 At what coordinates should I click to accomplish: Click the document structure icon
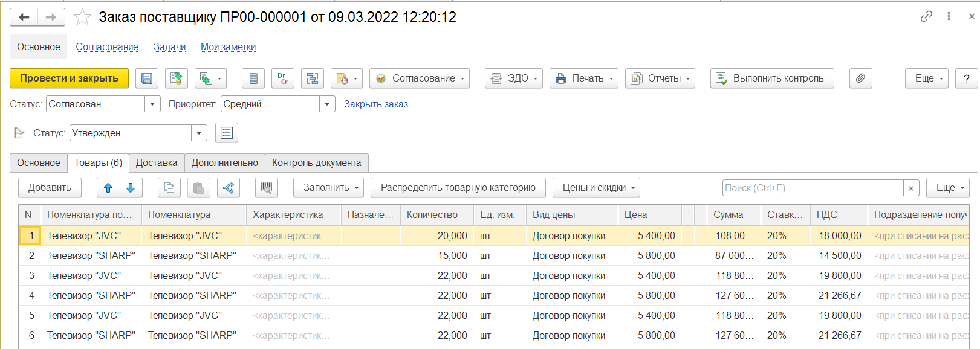[x=313, y=78]
